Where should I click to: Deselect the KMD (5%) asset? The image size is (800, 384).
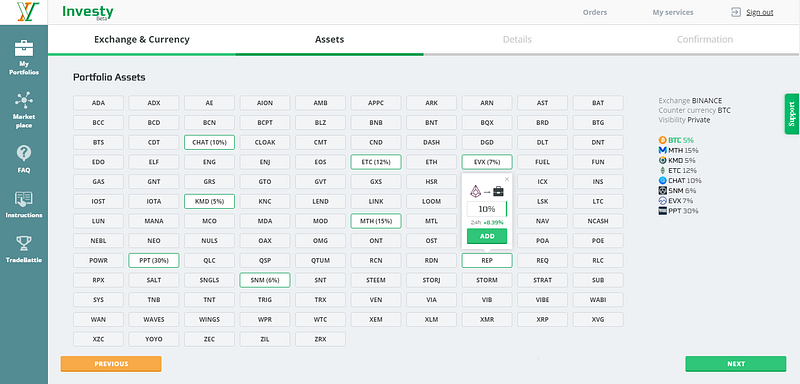[x=209, y=201]
